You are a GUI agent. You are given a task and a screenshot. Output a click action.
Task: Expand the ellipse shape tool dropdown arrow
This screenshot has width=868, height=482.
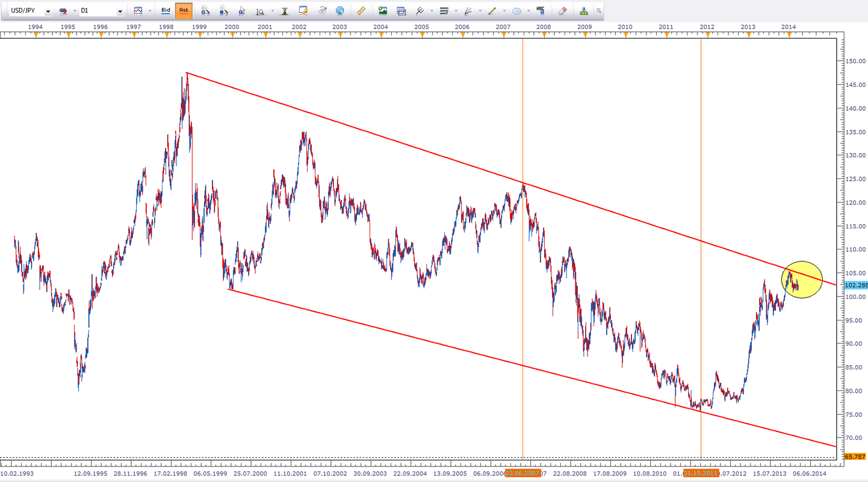pyautogui.click(x=529, y=11)
